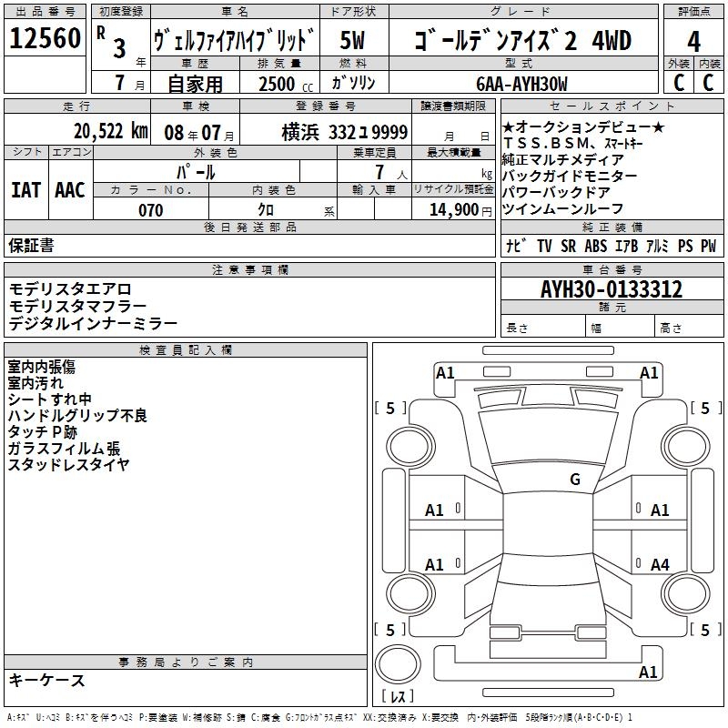Select the バックガイドモニター sales point
This screenshot has height=728, width=728.
570,176
